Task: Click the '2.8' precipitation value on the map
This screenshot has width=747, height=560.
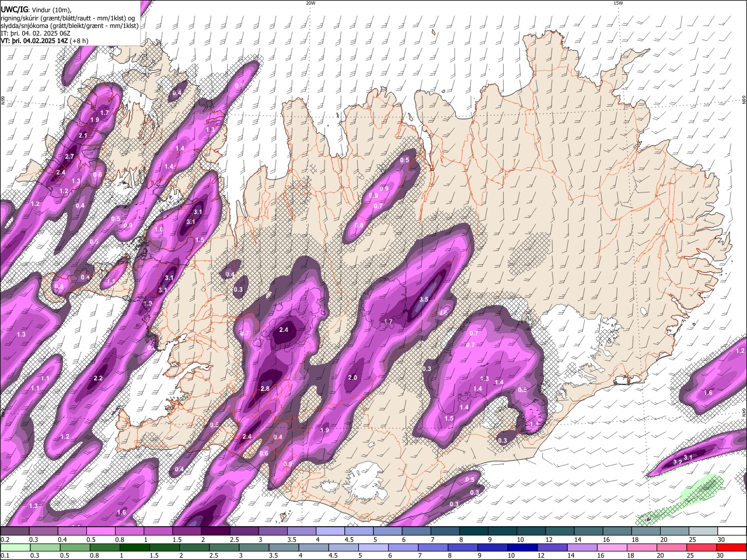Action: tap(265, 388)
